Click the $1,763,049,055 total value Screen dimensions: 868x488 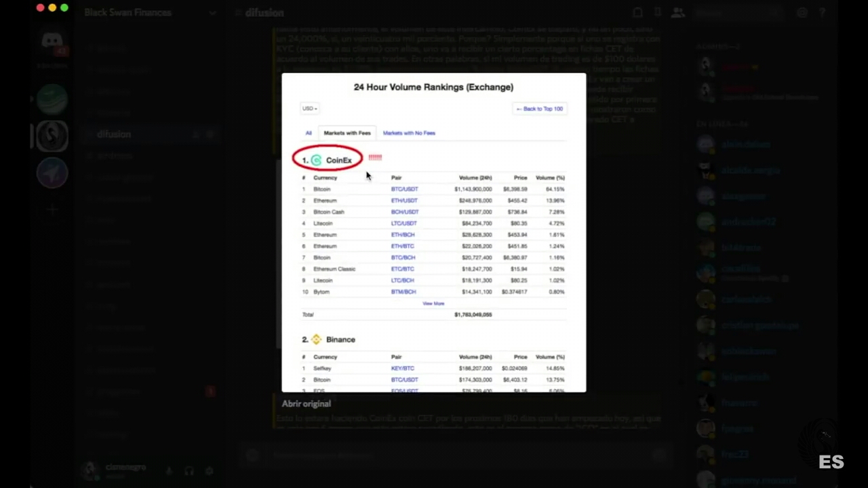click(473, 314)
